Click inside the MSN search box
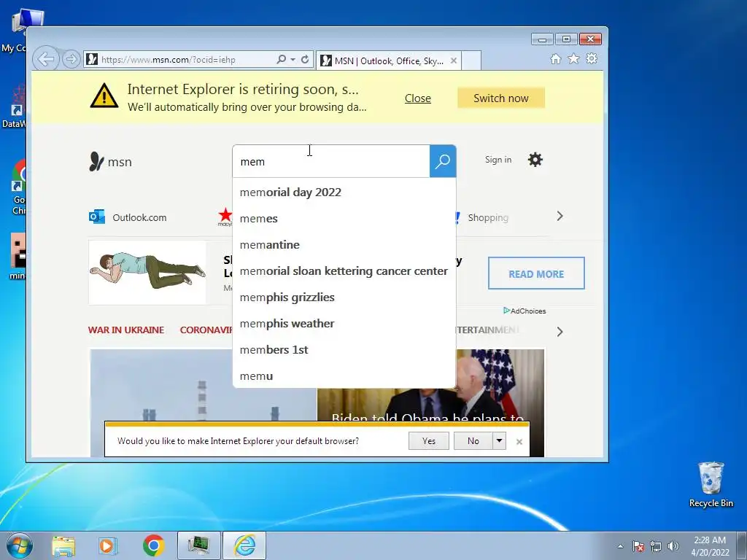The image size is (747, 560). [x=331, y=161]
